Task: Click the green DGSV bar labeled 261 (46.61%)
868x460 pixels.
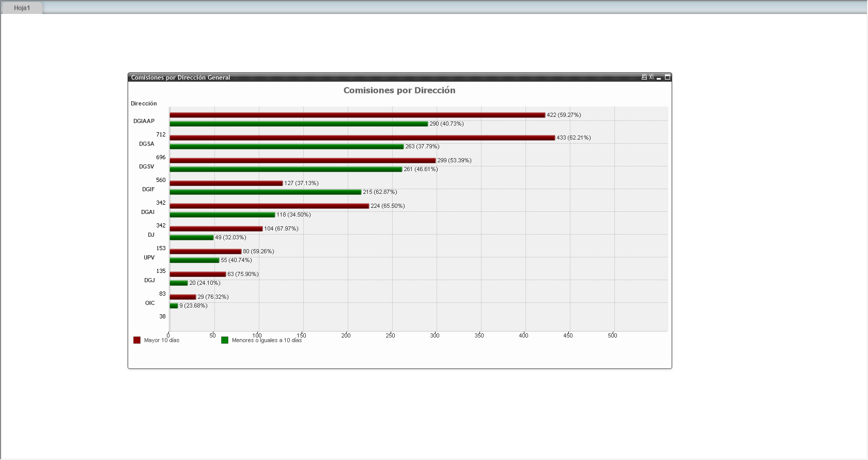Action: (286, 169)
